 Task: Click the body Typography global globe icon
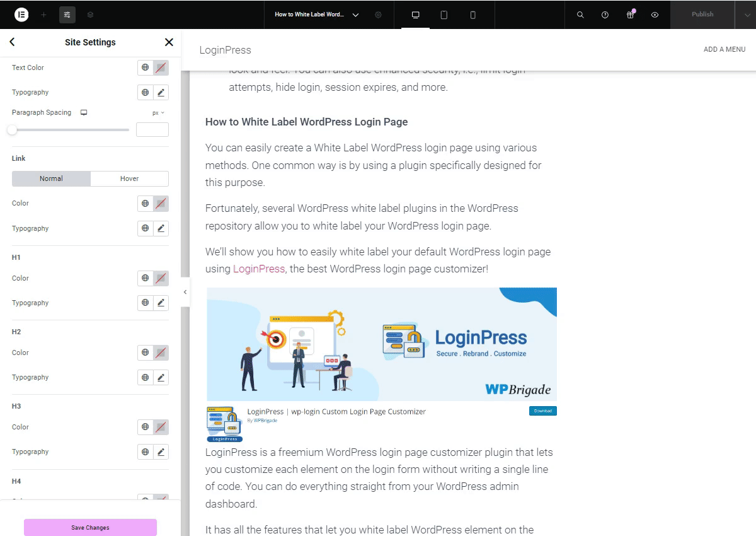click(x=146, y=93)
